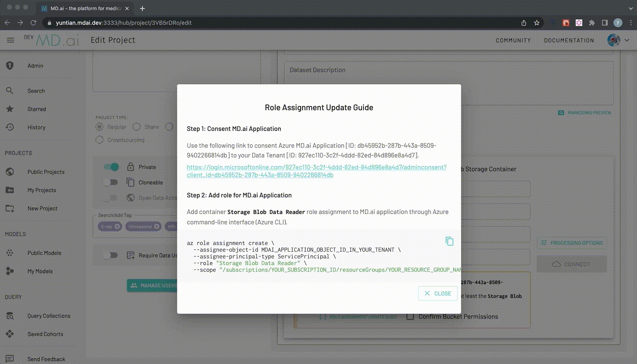Remove the Ultrasound tag
The width and height of the screenshot is (637, 364).
156,227
